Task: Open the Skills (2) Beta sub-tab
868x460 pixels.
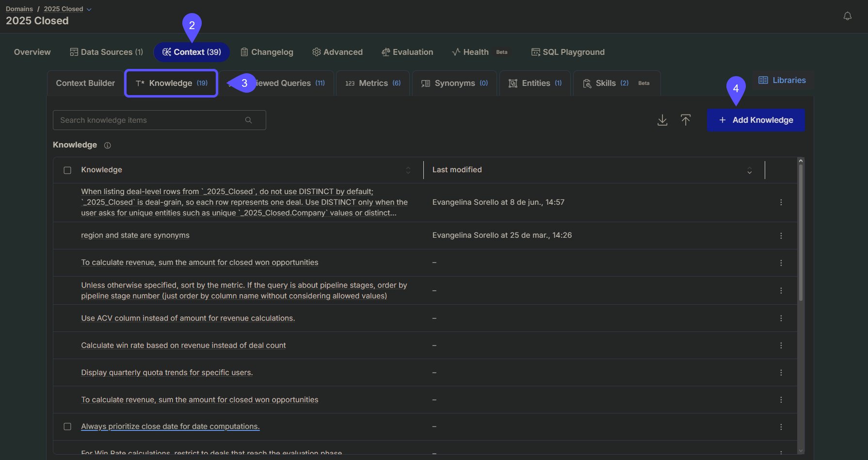Action: tap(617, 83)
